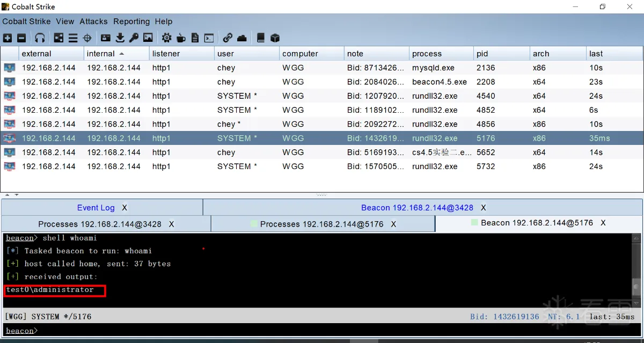The height and width of the screenshot is (343, 644).
Task: Click the session icon for pid 4540 row
Action: (10, 96)
